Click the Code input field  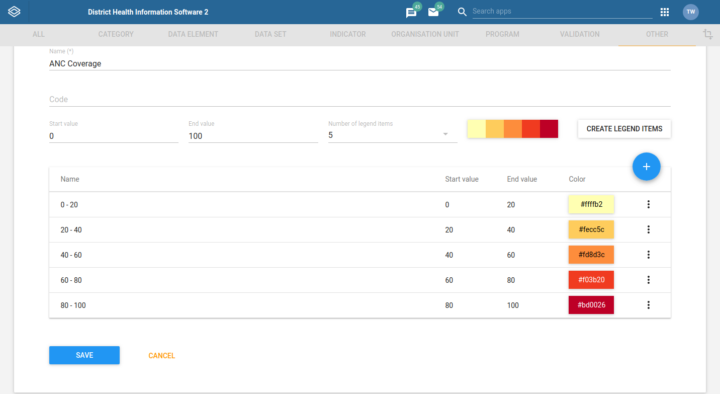click(360, 99)
